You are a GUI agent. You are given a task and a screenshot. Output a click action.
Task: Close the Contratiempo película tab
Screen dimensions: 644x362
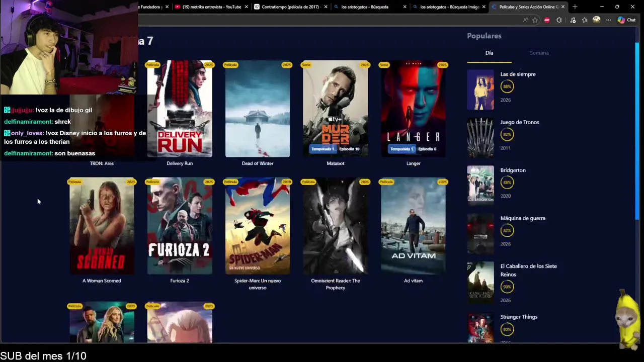pyautogui.click(x=326, y=7)
